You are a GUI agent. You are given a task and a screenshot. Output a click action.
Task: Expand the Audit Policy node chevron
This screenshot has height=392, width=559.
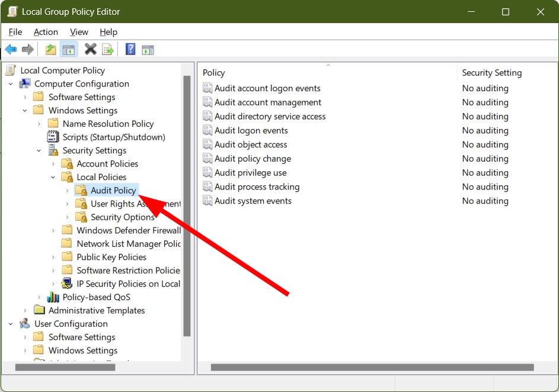coord(67,191)
